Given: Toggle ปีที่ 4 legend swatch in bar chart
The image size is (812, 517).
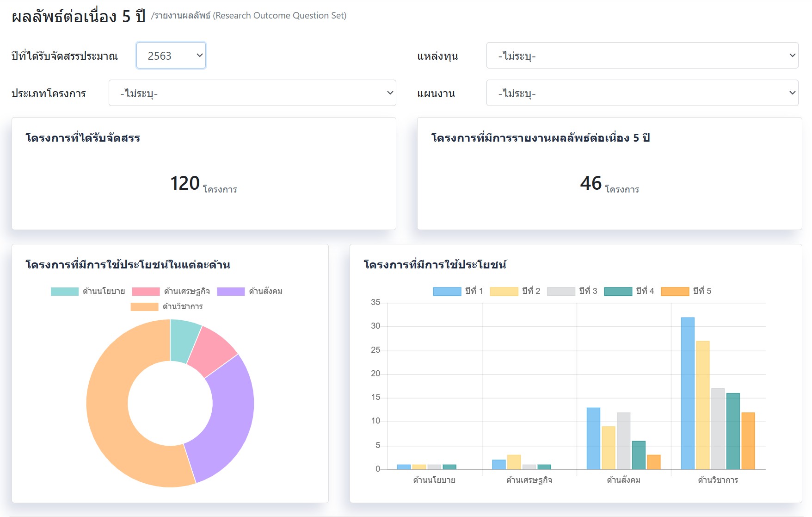Looking at the screenshot, I should point(618,291).
